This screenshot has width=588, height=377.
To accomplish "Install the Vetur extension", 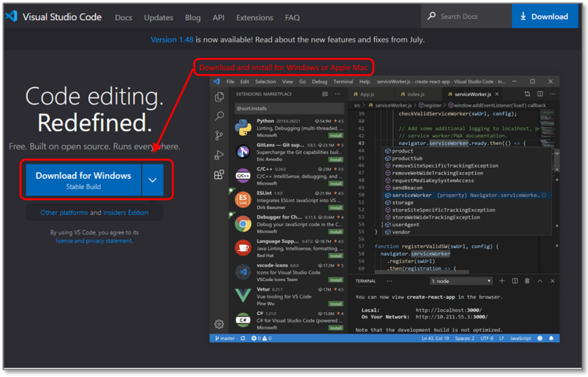I will (336, 304).
